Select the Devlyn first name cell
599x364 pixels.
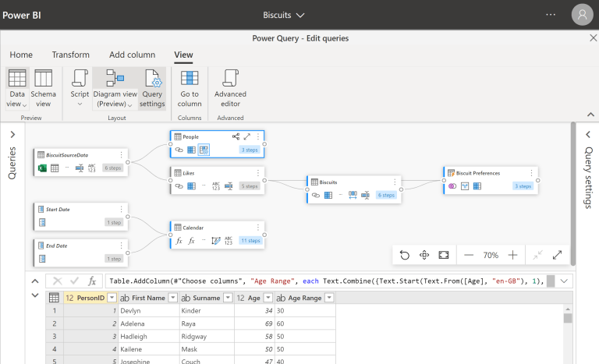(x=149, y=310)
